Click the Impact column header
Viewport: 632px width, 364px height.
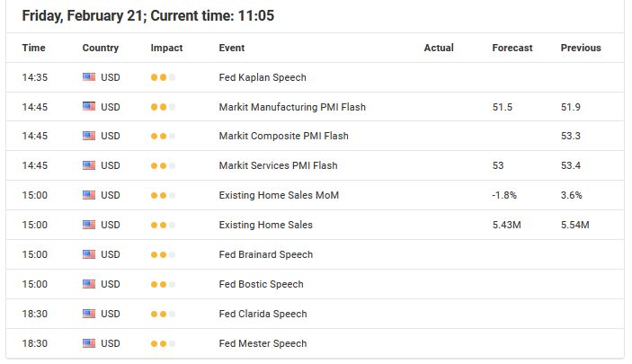166,48
